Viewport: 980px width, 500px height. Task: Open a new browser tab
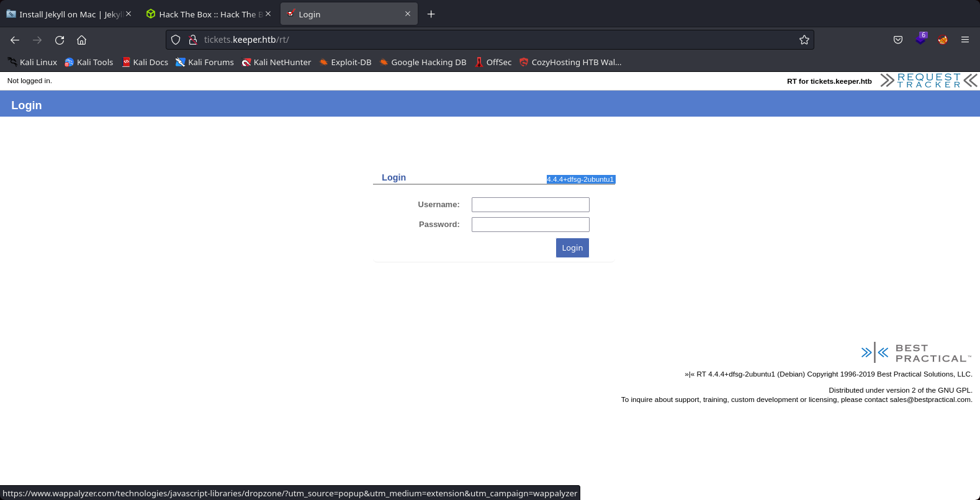coord(431,14)
